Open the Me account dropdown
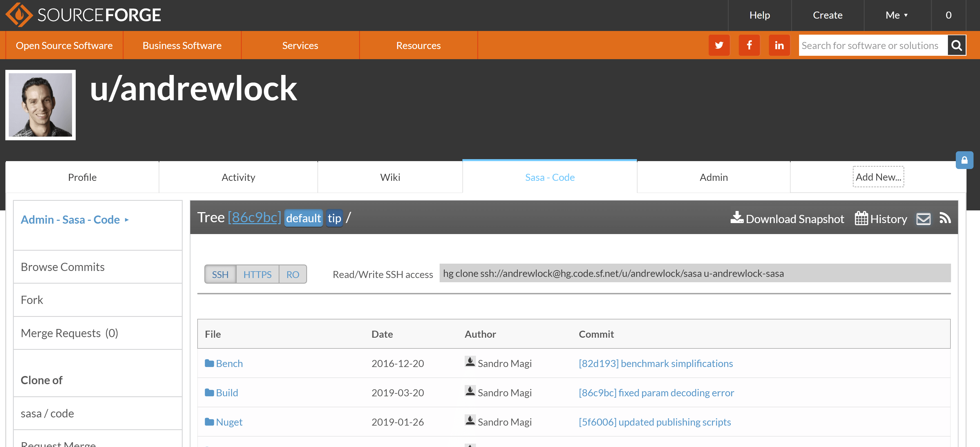 897,15
